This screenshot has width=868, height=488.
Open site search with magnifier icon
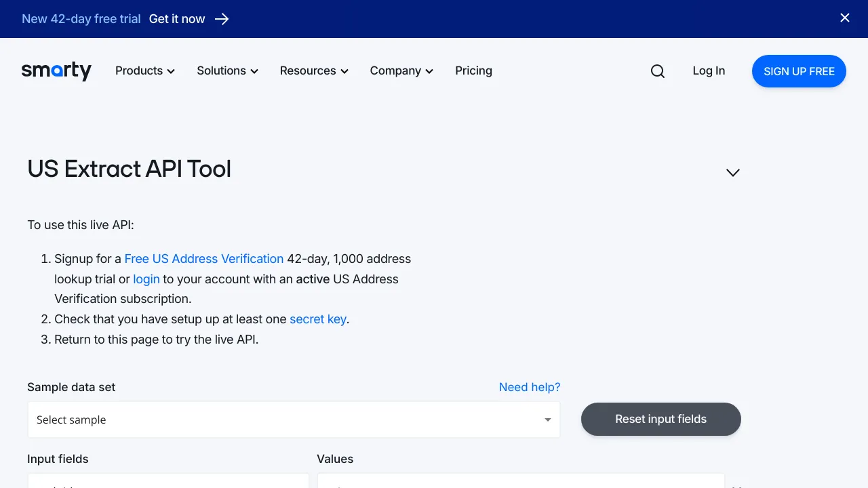click(x=658, y=71)
